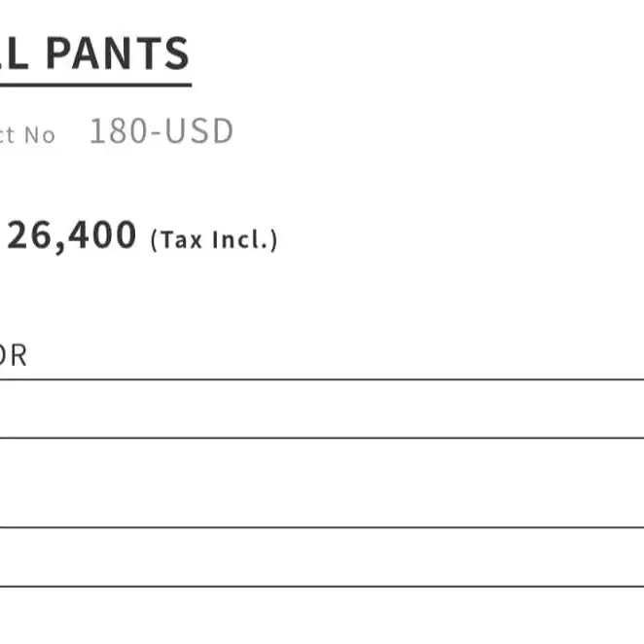The width and height of the screenshot is (644, 644).
Task: Select the 180-USD product number
Action: [x=161, y=132]
